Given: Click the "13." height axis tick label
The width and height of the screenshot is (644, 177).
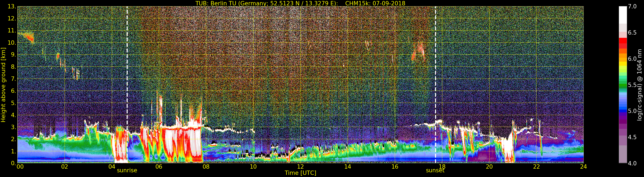Looking at the screenshot, I should point(12,6).
